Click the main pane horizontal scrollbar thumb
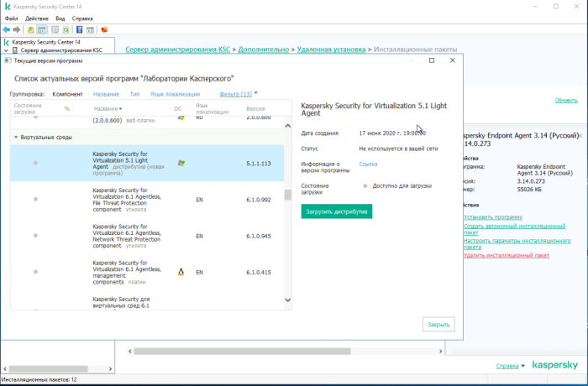The width and height of the screenshot is (588, 386). (242, 351)
